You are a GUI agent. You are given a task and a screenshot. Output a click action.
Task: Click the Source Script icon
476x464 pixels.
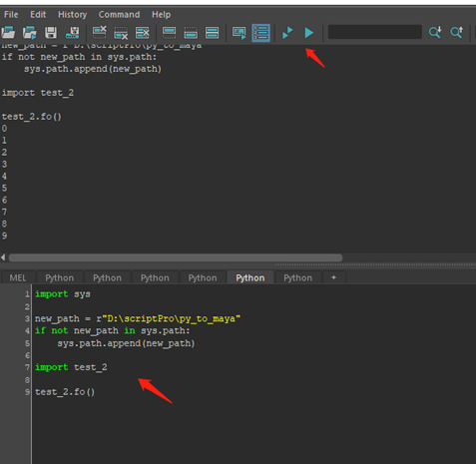(x=30, y=33)
